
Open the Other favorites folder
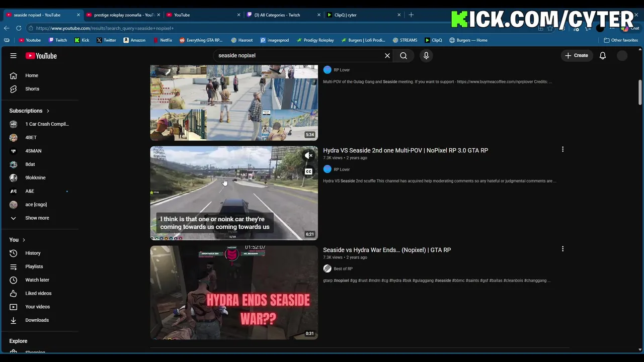(621, 40)
